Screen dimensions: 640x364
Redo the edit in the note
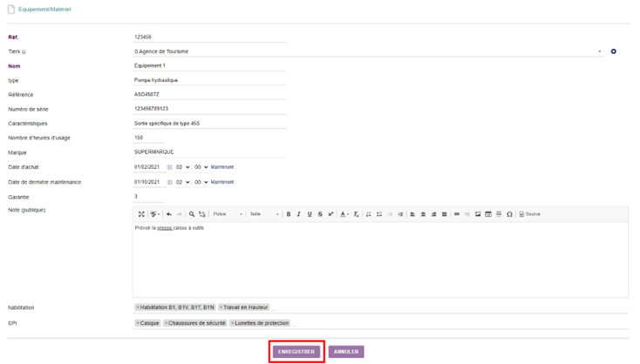point(180,214)
